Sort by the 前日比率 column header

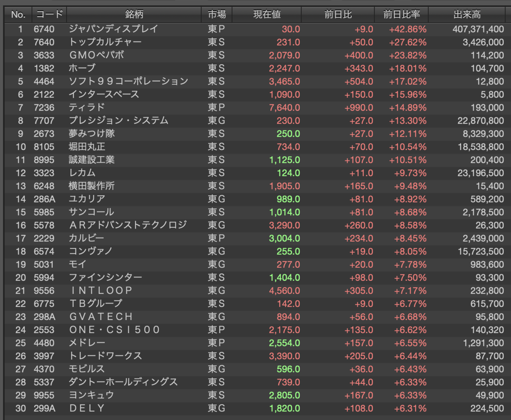click(x=401, y=14)
